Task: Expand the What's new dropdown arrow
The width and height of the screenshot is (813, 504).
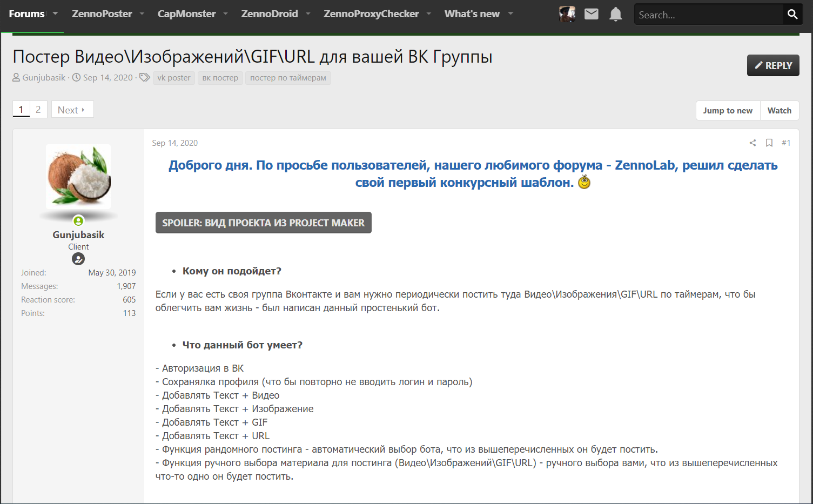Action: point(510,14)
